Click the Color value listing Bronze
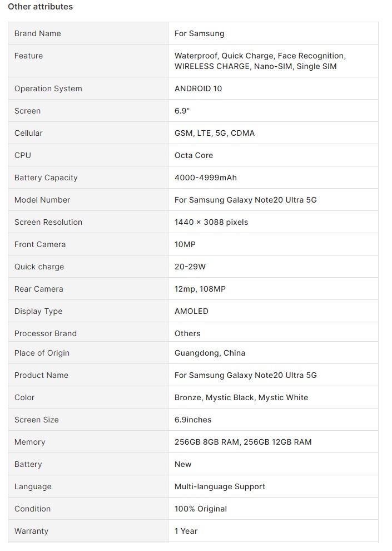The image size is (392, 551). (241, 397)
